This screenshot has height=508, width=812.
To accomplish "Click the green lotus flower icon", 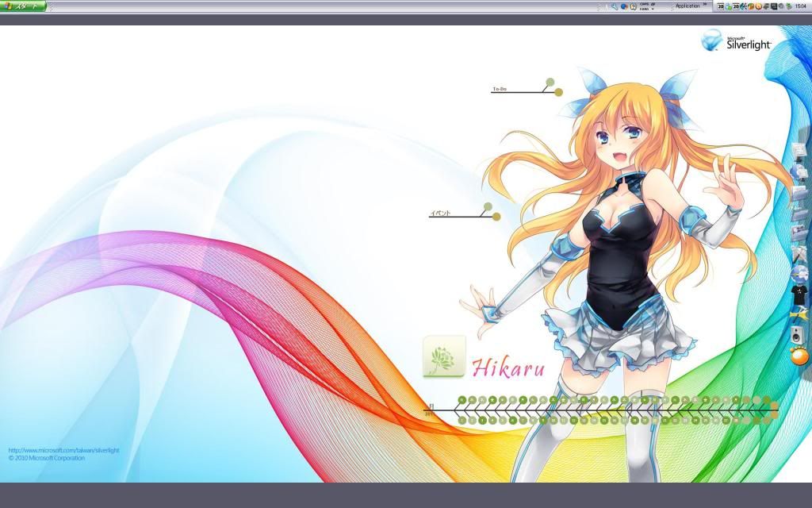I will click(444, 356).
